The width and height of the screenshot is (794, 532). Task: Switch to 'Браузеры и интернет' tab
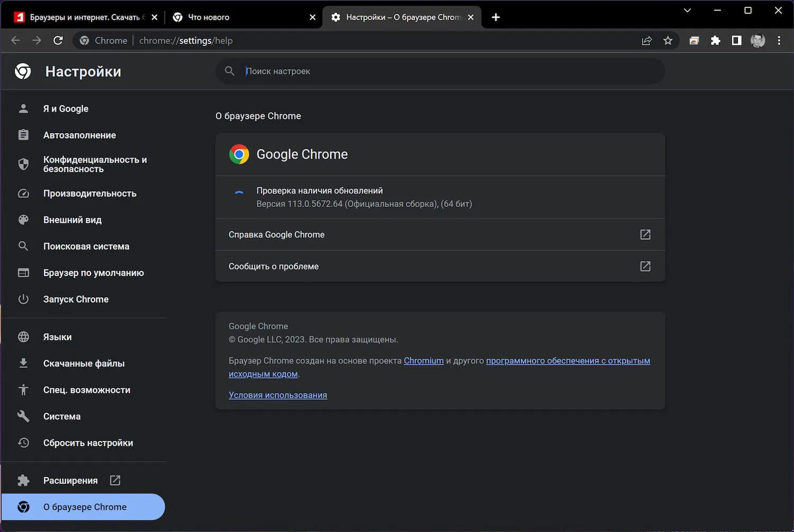click(79, 17)
